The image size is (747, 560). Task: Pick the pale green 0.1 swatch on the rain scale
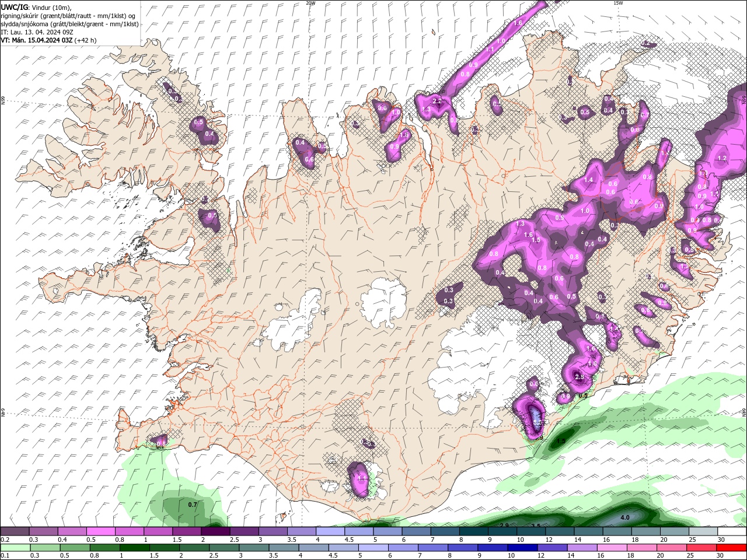pos(15,547)
